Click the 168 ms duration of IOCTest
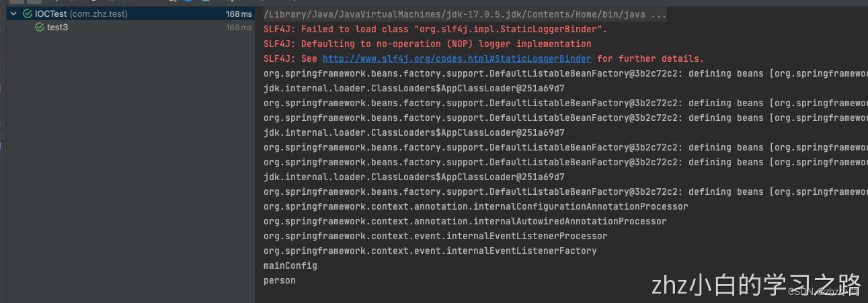868x303 pixels. point(239,13)
